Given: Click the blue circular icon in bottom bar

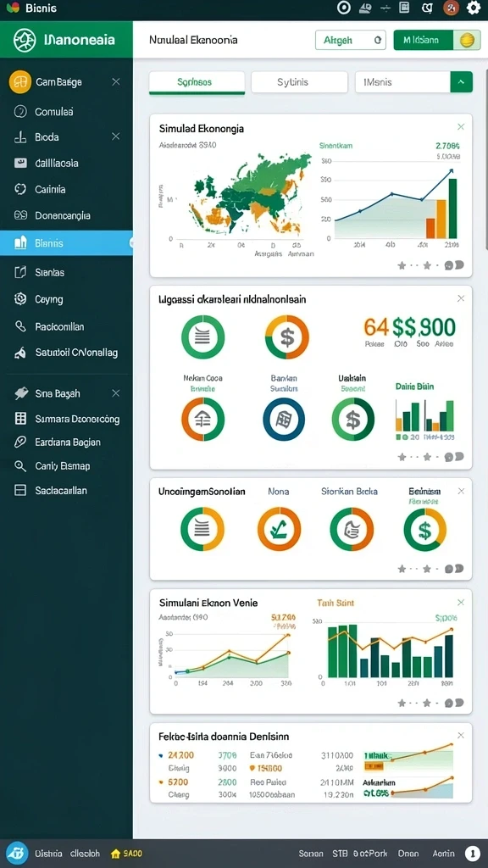Looking at the screenshot, I should tap(17, 853).
